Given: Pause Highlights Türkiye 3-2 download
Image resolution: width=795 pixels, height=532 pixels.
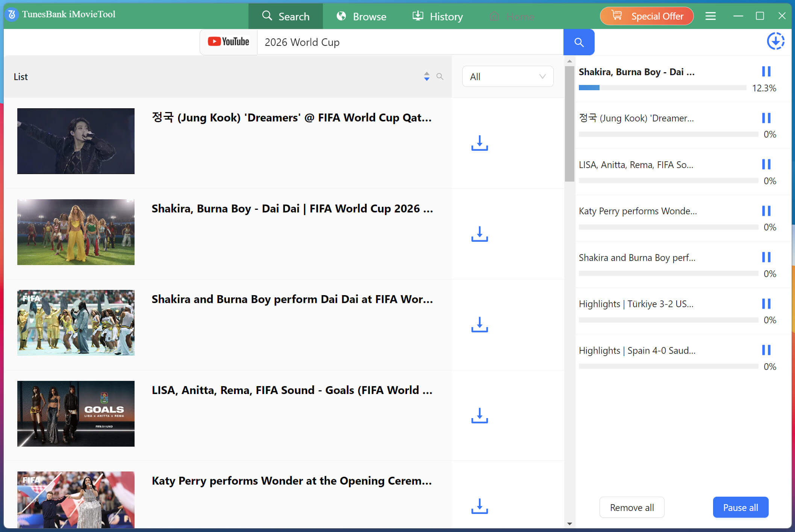Looking at the screenshot, I should [x=766, y=304].
